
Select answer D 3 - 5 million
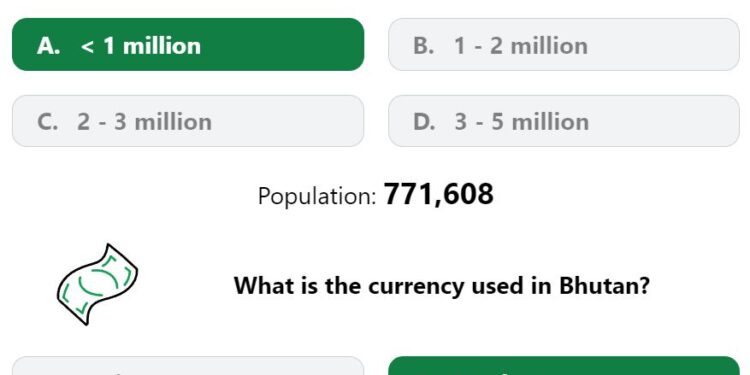click(x=564, y=121)
